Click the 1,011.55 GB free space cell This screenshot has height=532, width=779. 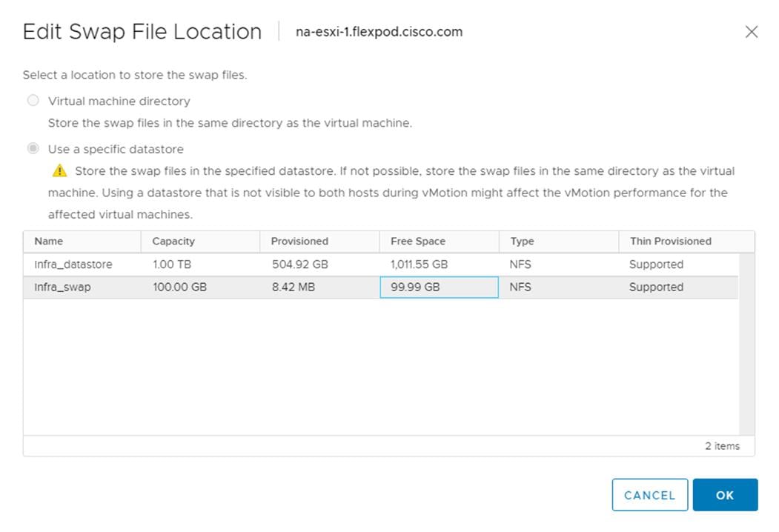(420, 265)
